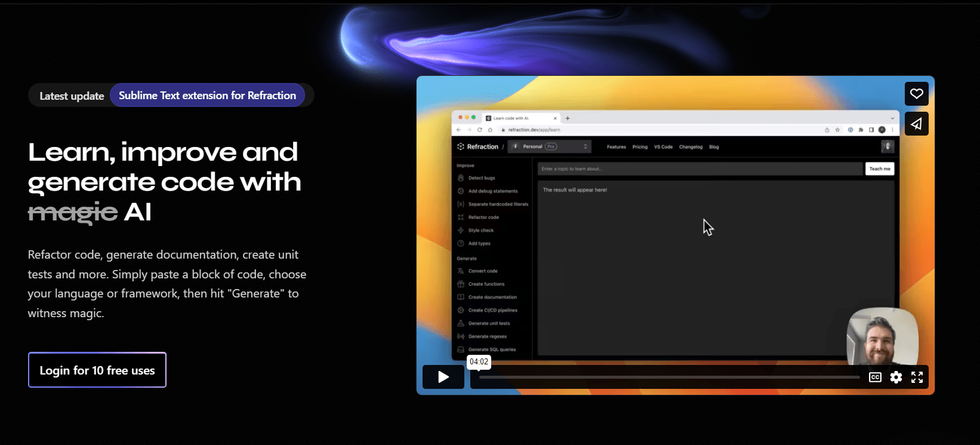Select Add debug statements in the video sidebar
The height and width of the screenshot is (445, 980).
point(493,191)
